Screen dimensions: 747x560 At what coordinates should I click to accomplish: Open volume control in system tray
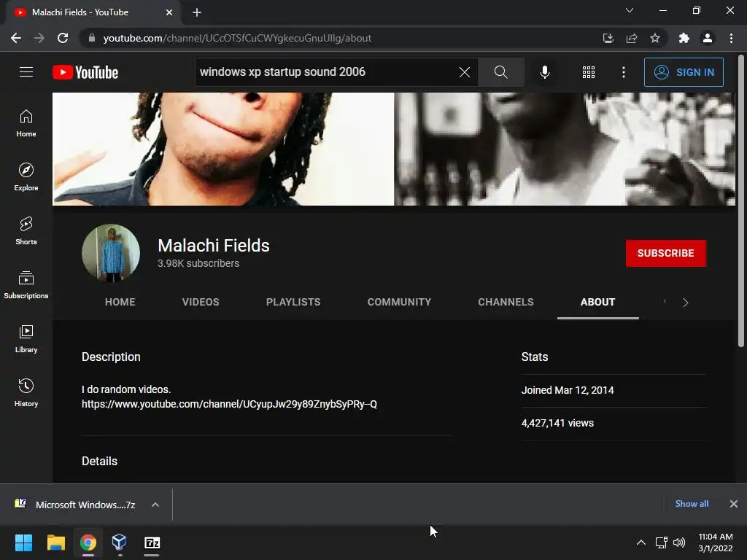pyautogui.click(x=679, y=542)
